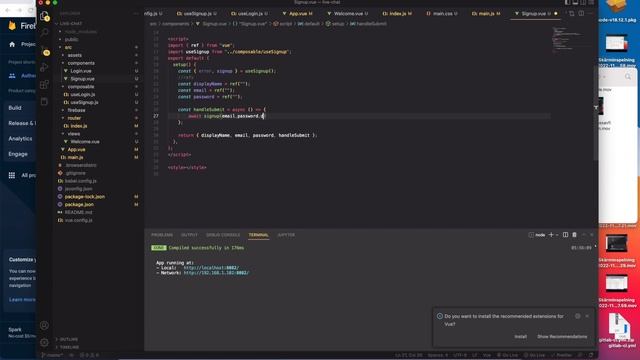Open the Network URL link in terminal
This screenshot has width=640, height=360.
click(x=216, y=273)
